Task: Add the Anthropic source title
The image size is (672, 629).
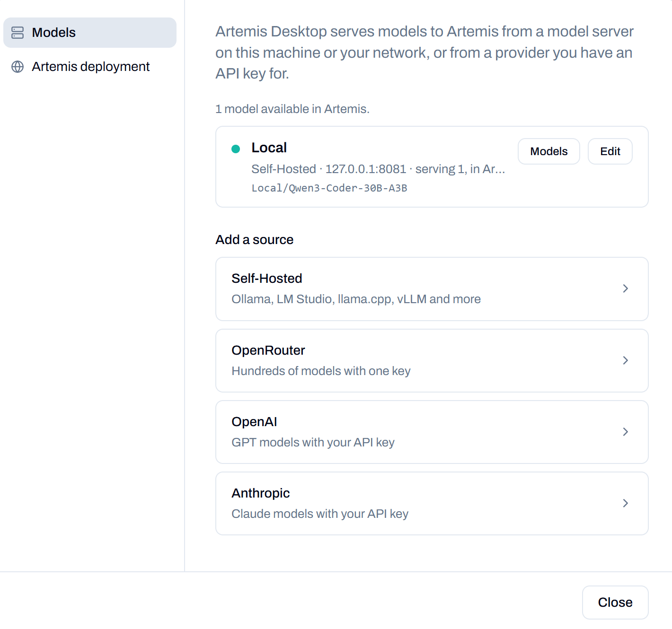Action: click(261, 493)
